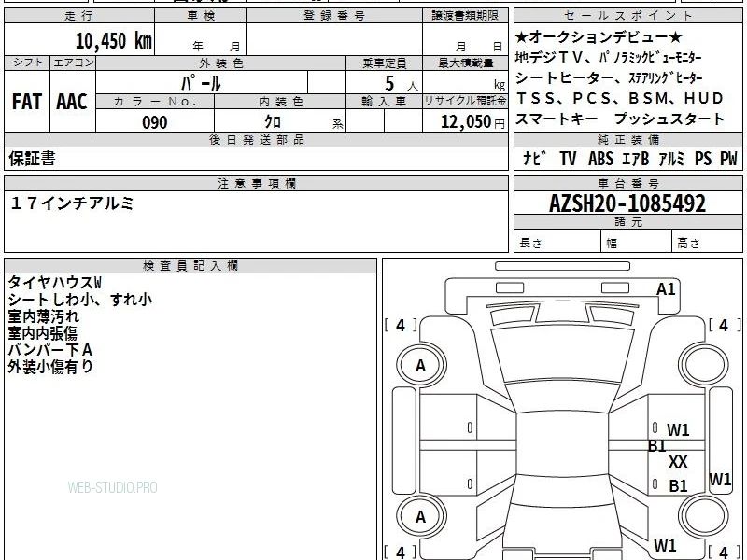Screen dimensions: 747x560
Task: Click the TV equipment item under 純正装備
Action: tap(568, 159)
